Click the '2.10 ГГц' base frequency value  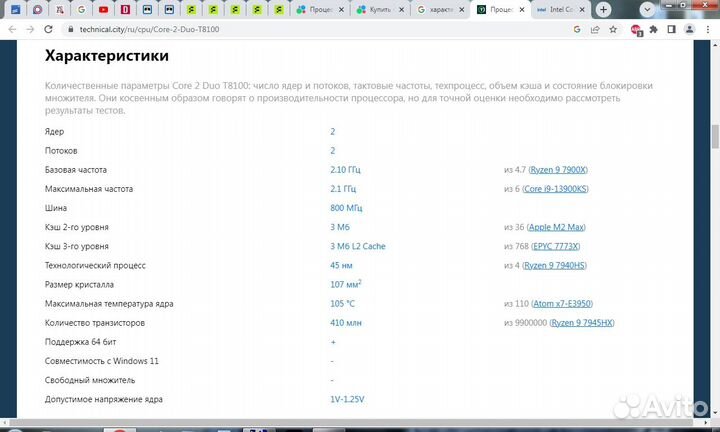click(x=345, y=170)
